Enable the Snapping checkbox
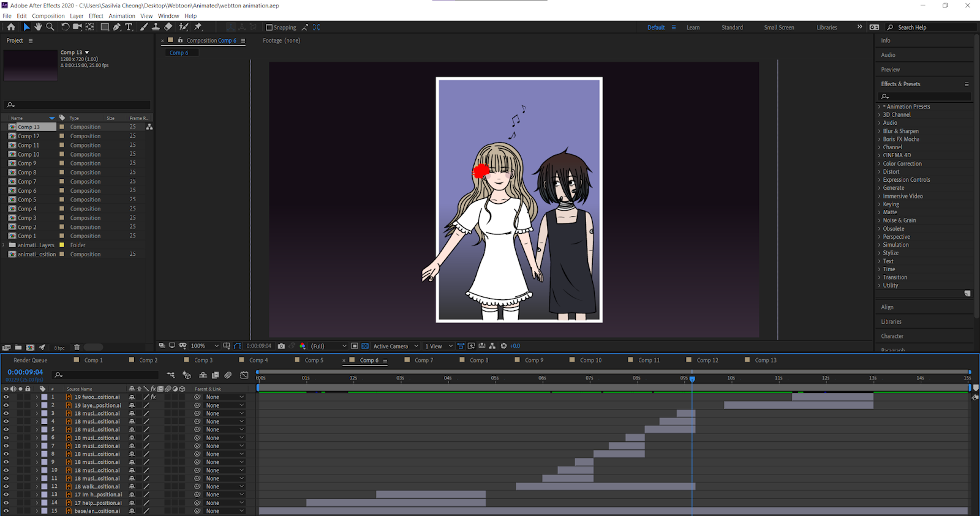This screenshot has height=516, width=980. tap(269, 28)
